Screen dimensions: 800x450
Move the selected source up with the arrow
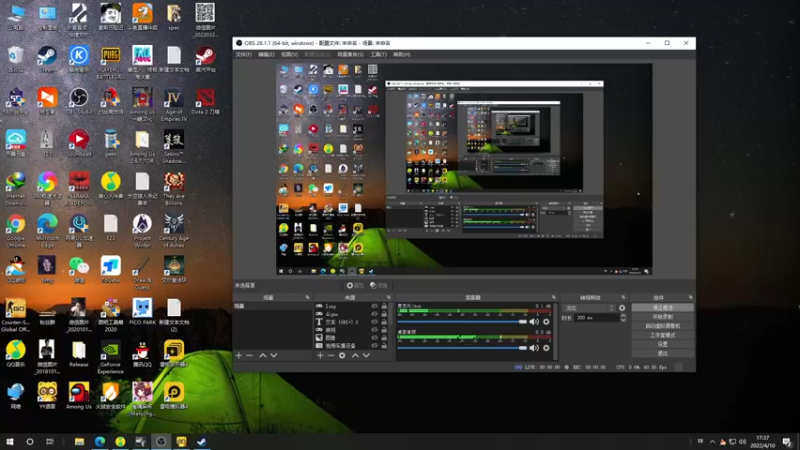pyautogui.click(x=355, y=355)
